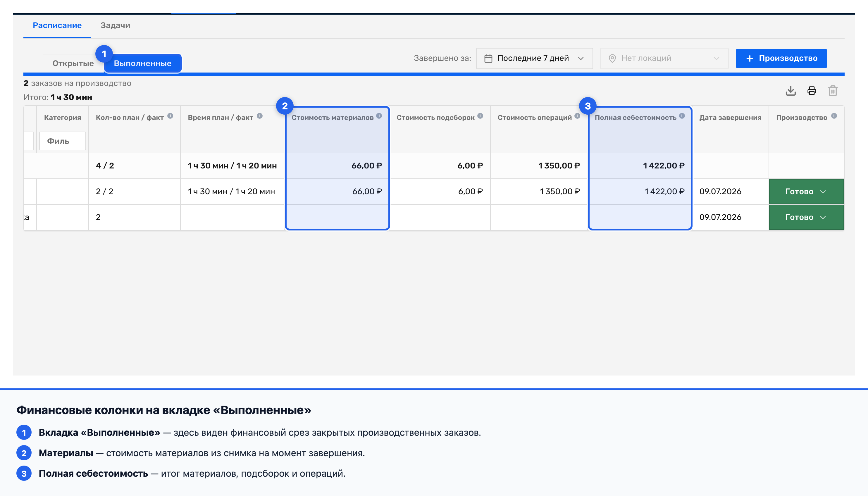Viewport: 868px width, 496px height.
Task: Click the time cell in the 4 / 2 totals row
Action: click(x=232, y=166)
